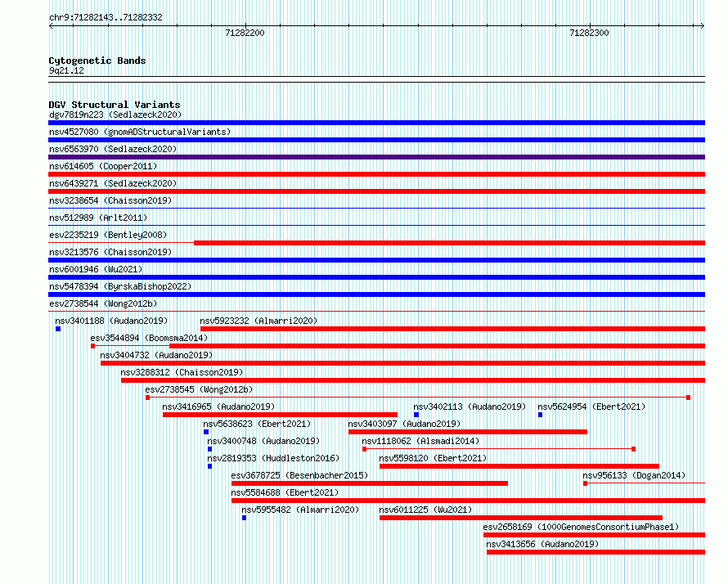728x584 pixels.
Task: Click the nsv6439271 (Sedlazeck2020) label
Action: click(113, 183)
